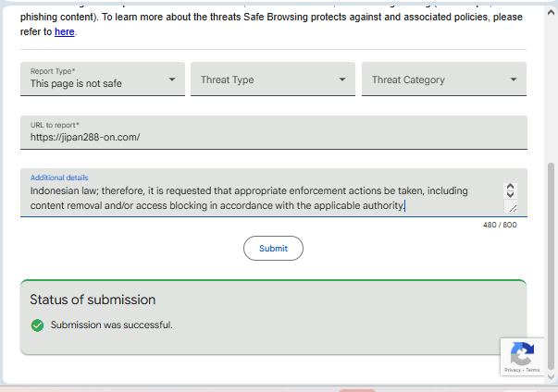The height and width of the screenshot is (392, 558).
Task: Open the Threat Category dropdown
Action: tap(444, 80)
